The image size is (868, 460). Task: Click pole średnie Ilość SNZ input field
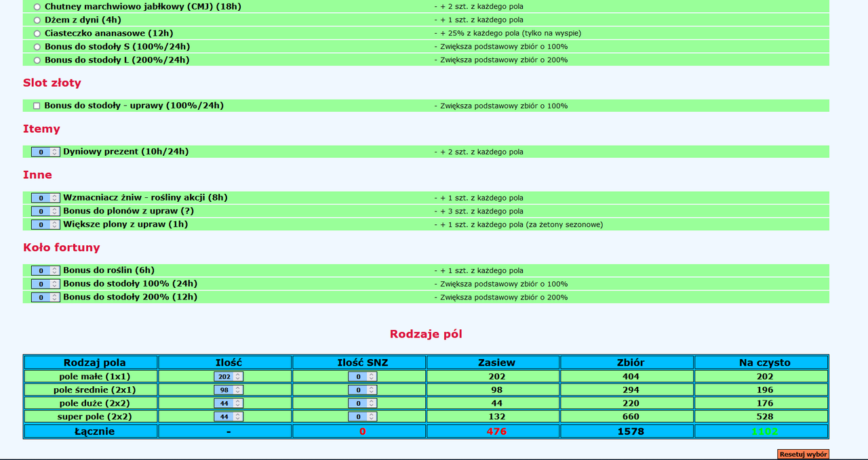[x=363, y=390]
